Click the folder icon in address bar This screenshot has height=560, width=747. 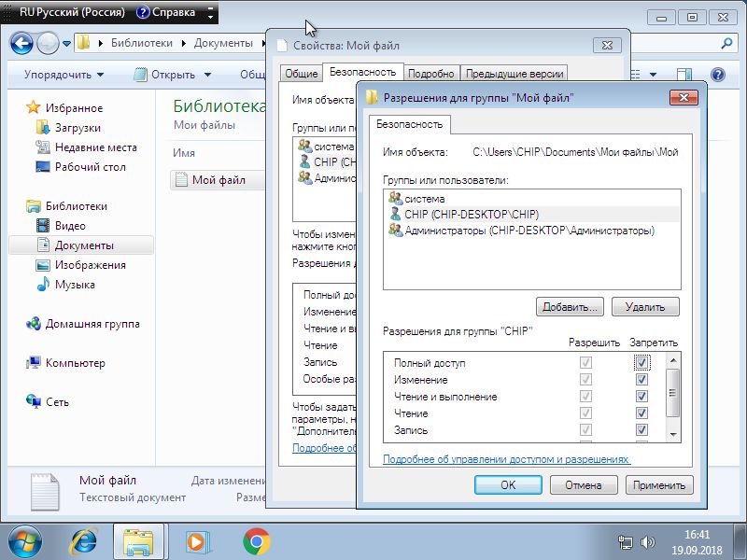(83, 43)
